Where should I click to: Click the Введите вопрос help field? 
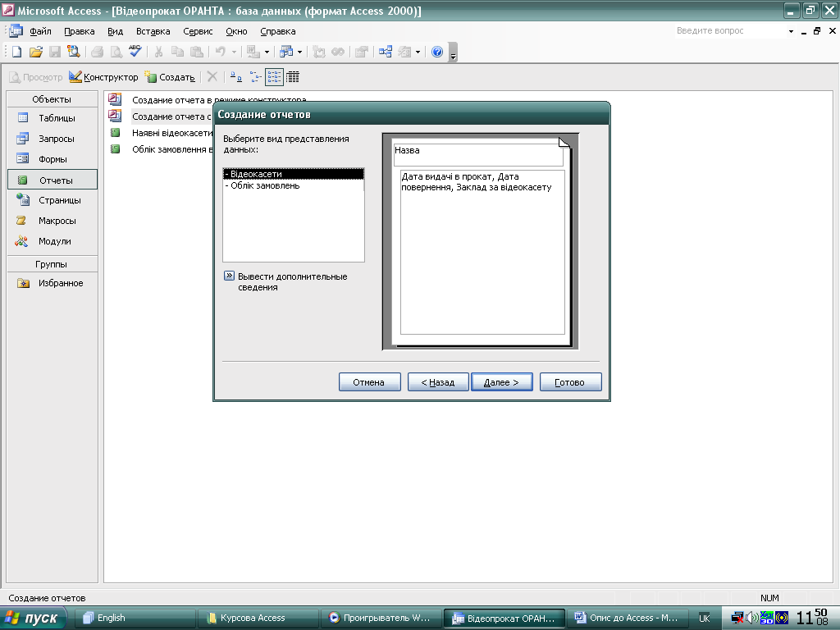pyautogui.click(x=729, y=31)
